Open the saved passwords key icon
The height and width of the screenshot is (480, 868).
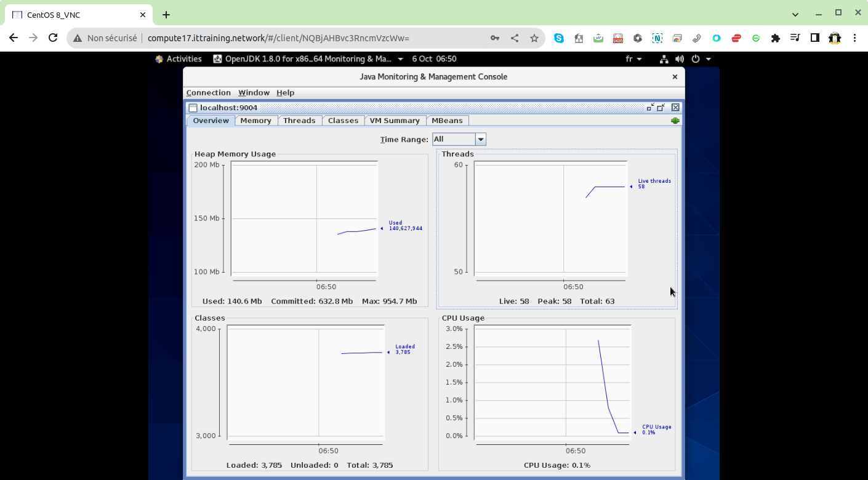(x=495, y=38)
